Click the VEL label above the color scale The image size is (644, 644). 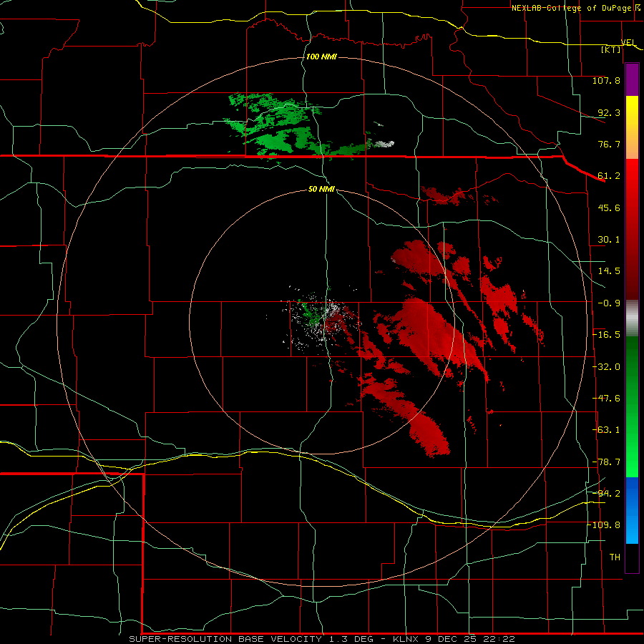pos(628,42)
